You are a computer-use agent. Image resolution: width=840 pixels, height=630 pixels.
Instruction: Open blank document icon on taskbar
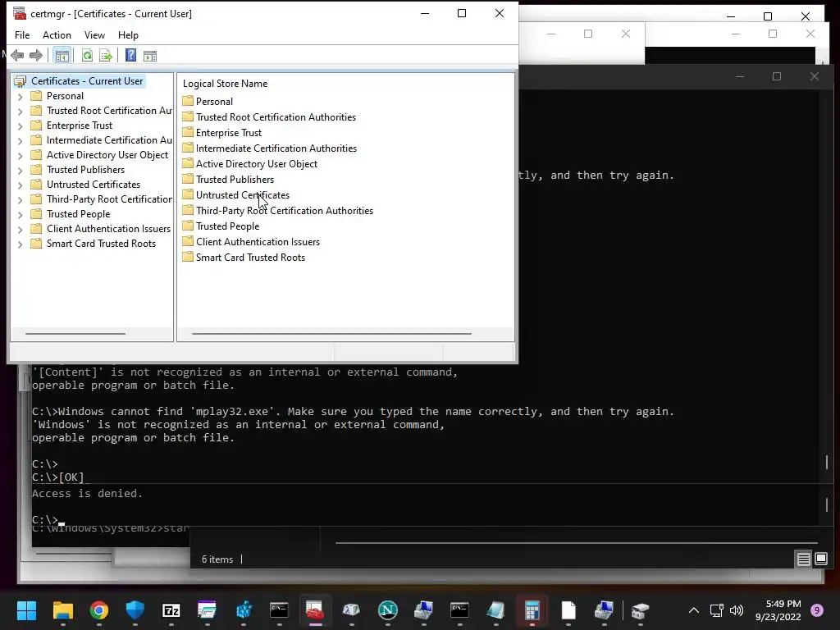tap(568, 610)
